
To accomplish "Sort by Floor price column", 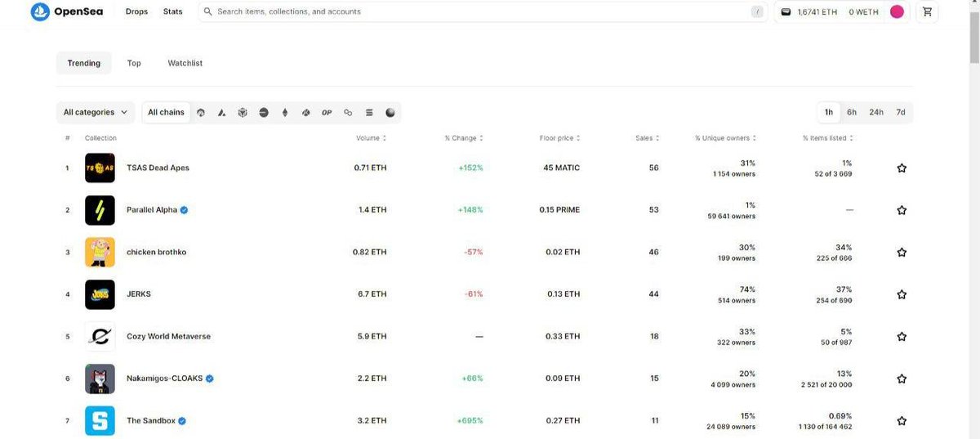I will point(560,138).
